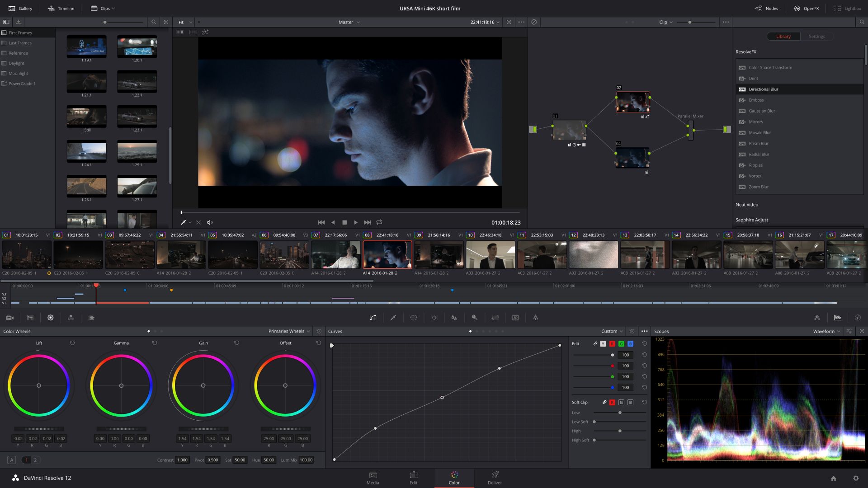Toggle play/pause on timeline
Screen dimensions: 868x488
pyautogui.click(x=356, y=222)
